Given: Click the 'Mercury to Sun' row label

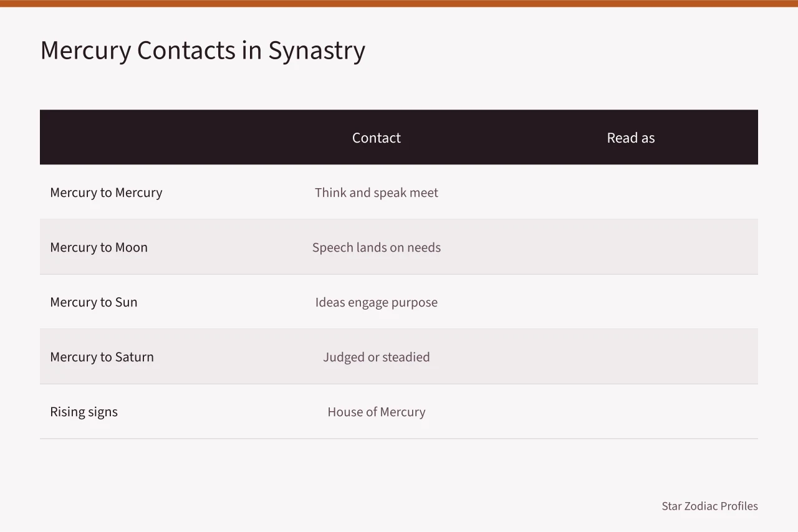Looking at the screenshot, I should tap(94, 302).
